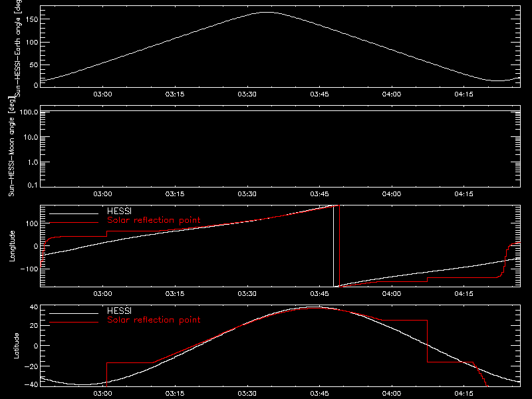Click the 10.0 value on Moon angle axis
532x399 pixels.
point(31,137)
